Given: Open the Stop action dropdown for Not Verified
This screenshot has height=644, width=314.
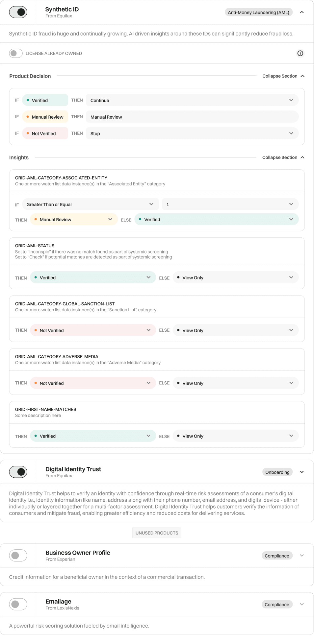Looking at the screenshot, I should [x=192, y=133].
